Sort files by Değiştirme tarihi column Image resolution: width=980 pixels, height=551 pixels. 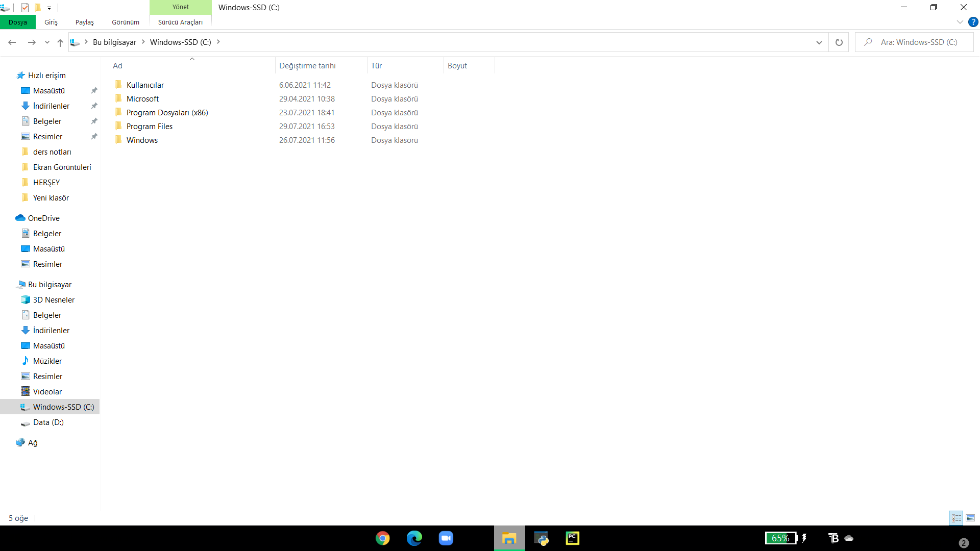click(x=307, y=66)
